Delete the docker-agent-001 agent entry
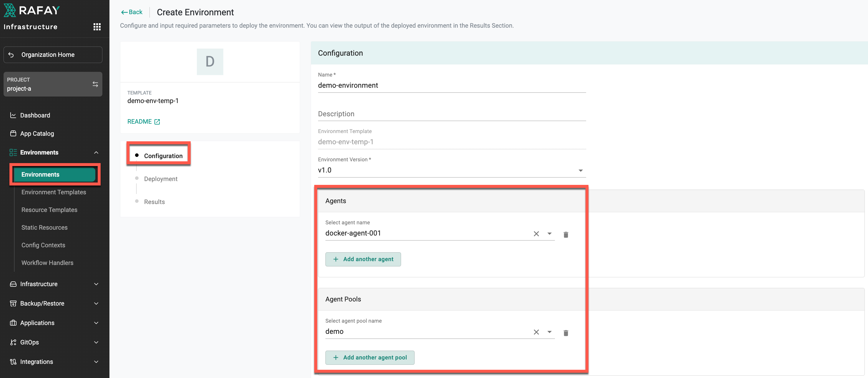This screenshot has height=378, width=868. pos(566,234)
